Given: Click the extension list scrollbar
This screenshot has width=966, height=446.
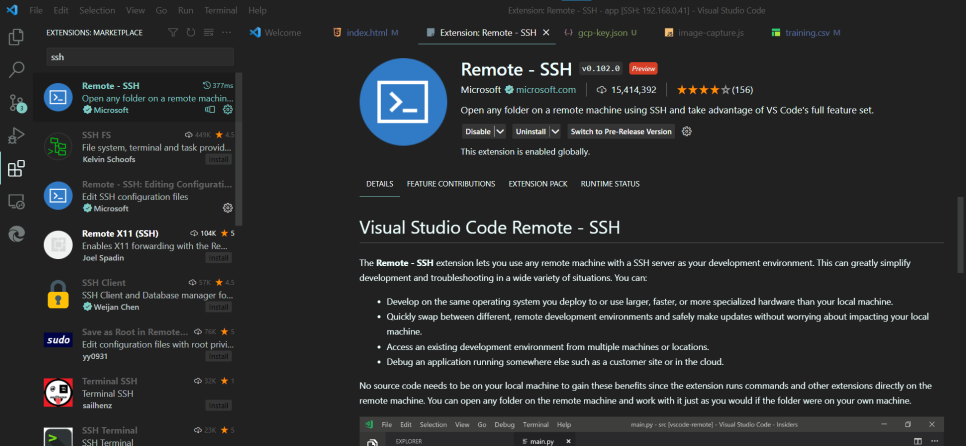Looking at the screenshot, I should (240, 149).
